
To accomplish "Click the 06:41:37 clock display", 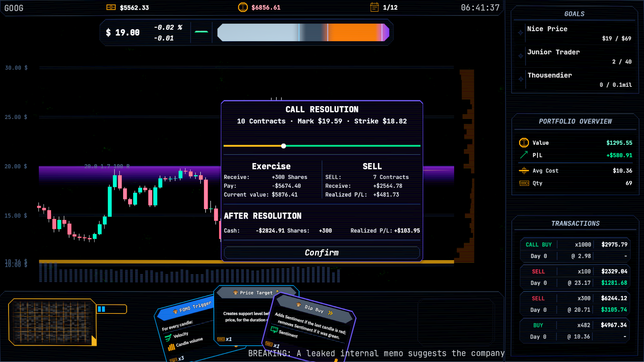I will tap(480, 7).
